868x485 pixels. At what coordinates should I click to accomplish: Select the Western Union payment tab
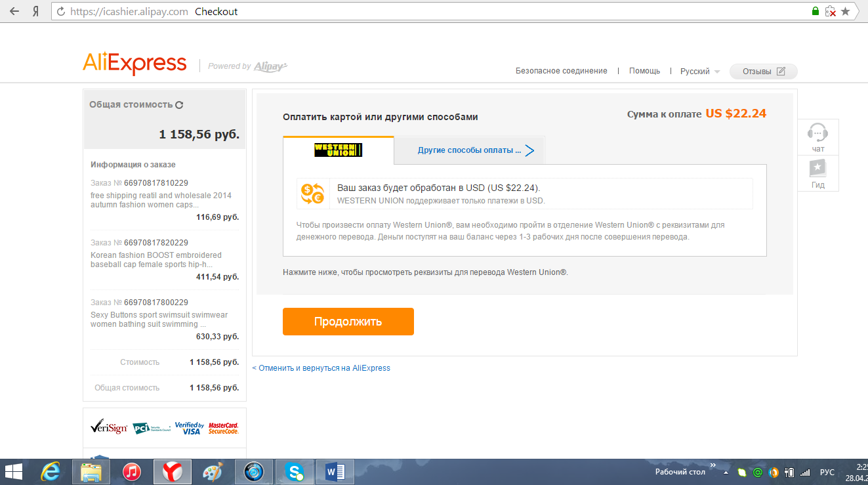coord(339,150)
